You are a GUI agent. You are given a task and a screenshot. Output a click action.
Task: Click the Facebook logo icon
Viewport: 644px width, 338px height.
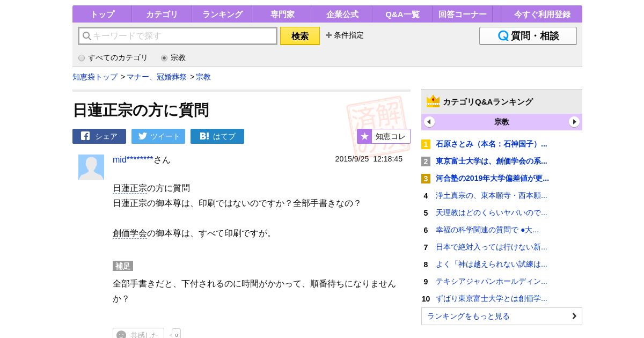(85, 136)
